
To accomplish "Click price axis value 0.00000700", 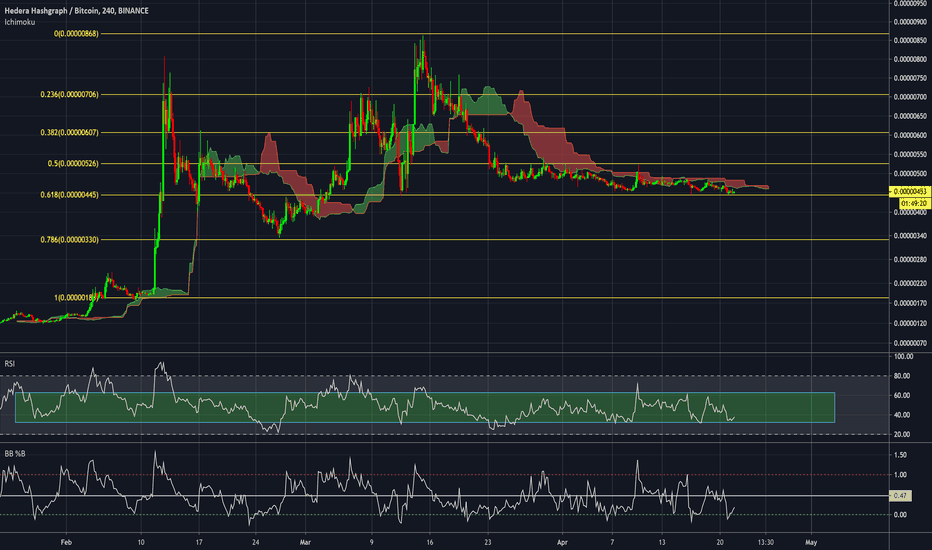I will tap(909, 97).
